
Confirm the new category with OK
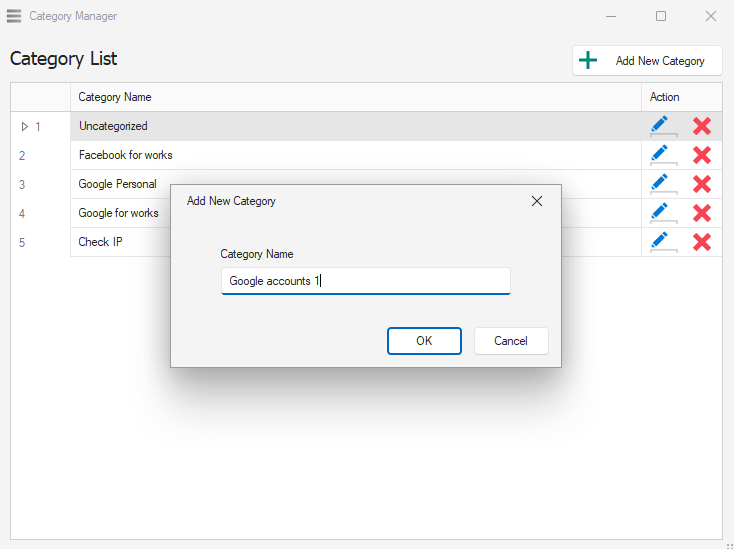[424, 341]
